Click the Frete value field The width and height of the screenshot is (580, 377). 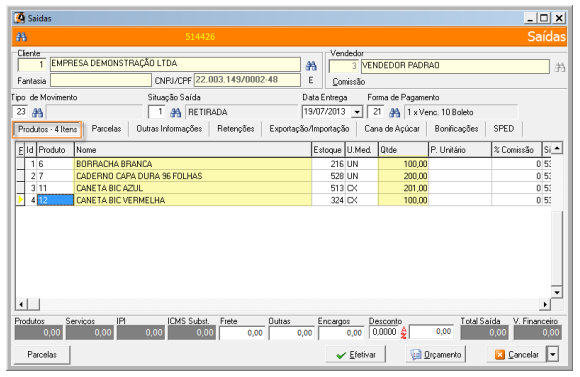242,333
